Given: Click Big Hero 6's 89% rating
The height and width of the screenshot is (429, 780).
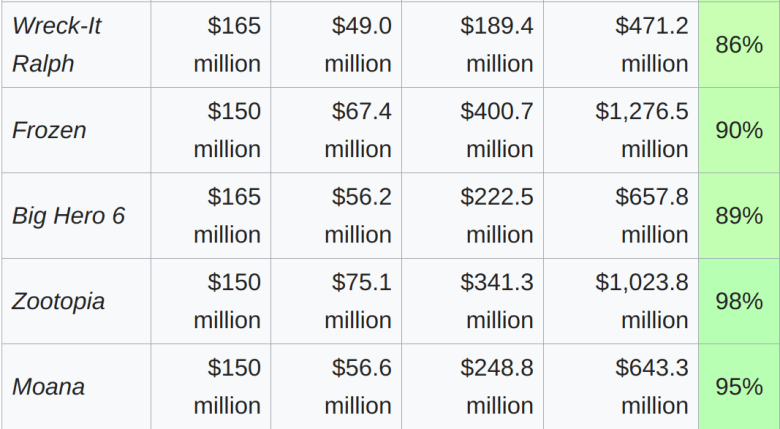Looking at the screenshot, I should point(739,215).
